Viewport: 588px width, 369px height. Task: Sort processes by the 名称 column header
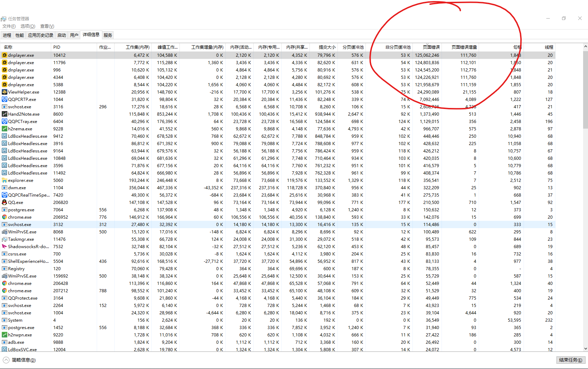coord(8,47)
